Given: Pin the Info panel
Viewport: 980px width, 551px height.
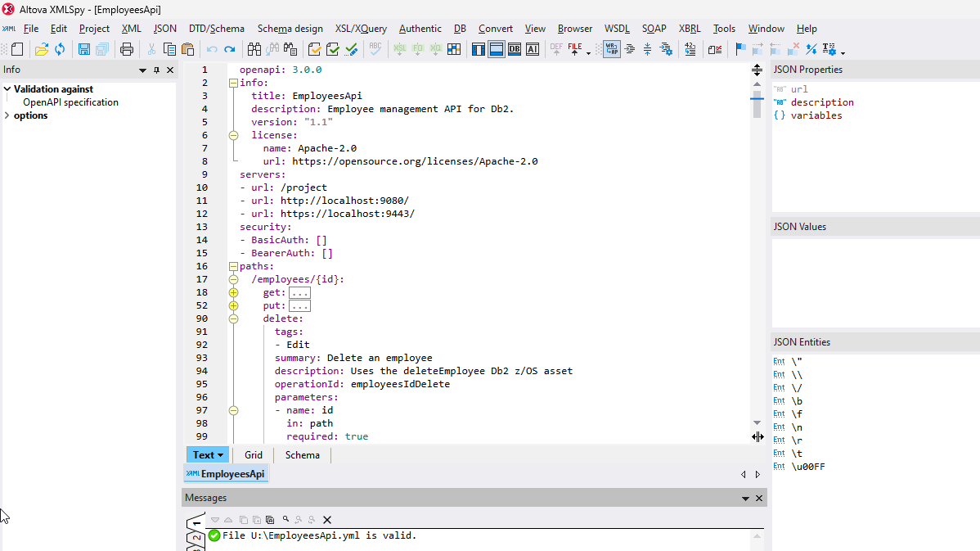Looking at the screenshot, I should (x=155, y=70).
